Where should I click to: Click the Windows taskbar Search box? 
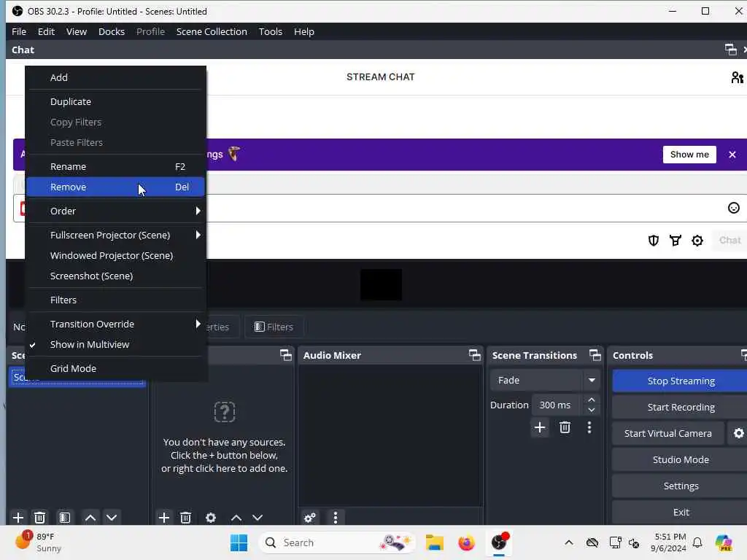[336, 542]
